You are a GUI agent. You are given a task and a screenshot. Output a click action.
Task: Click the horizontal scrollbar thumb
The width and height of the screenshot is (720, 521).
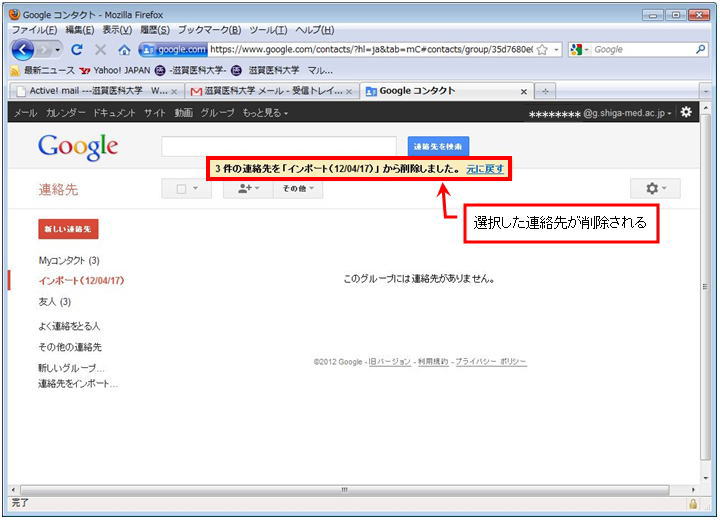(x=344, y=490)
